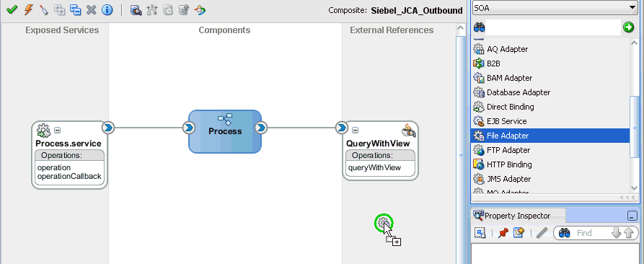Click the output arrow port of Process.service

pyautogui.click(x=108, y=128)
